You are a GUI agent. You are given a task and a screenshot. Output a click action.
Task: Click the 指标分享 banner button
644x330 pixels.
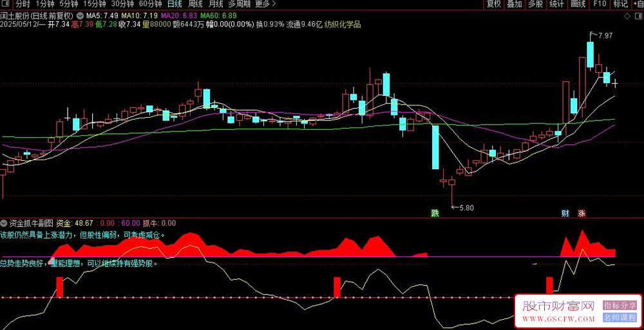pyautogui.click(x=620, y=306)
